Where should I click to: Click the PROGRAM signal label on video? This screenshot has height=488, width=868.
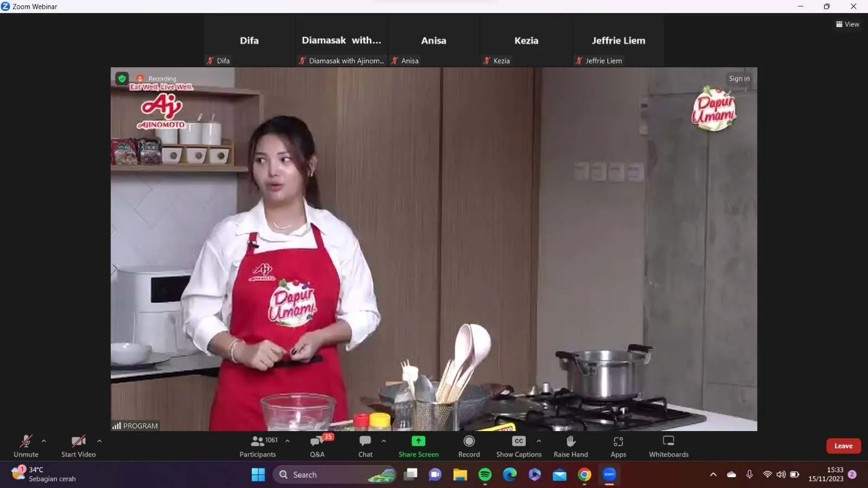[x=135, y=426]
